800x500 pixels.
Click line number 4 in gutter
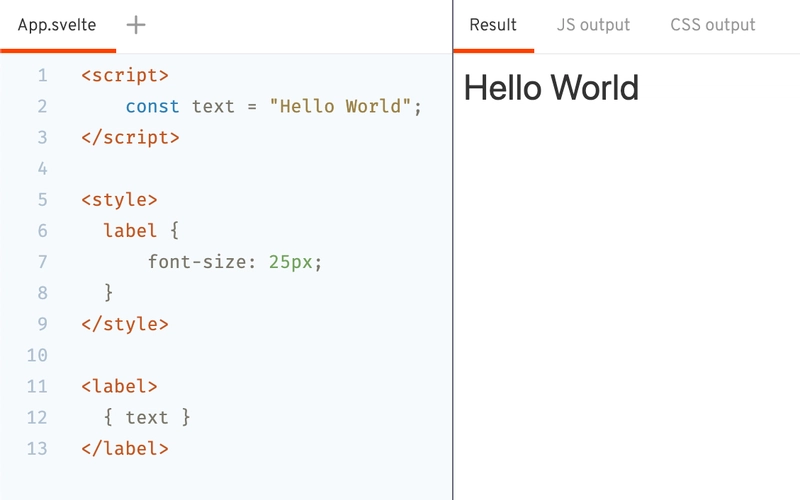coord(42,169)
